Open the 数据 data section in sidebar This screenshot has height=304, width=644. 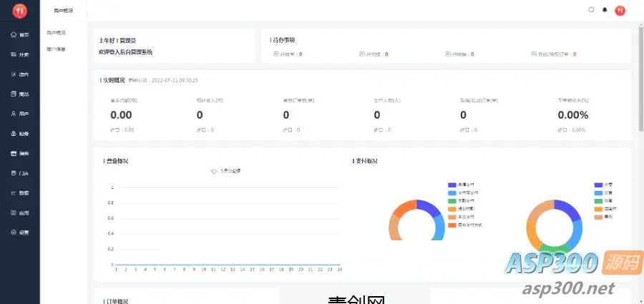(19, 193)
